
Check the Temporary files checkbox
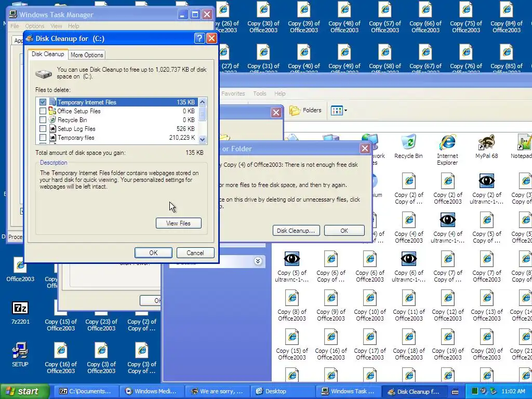click(x=43, y=137)
